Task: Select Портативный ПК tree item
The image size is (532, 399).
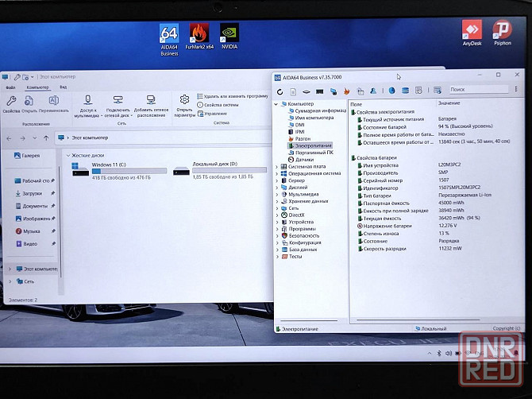Action: click(x=310, y=153)
